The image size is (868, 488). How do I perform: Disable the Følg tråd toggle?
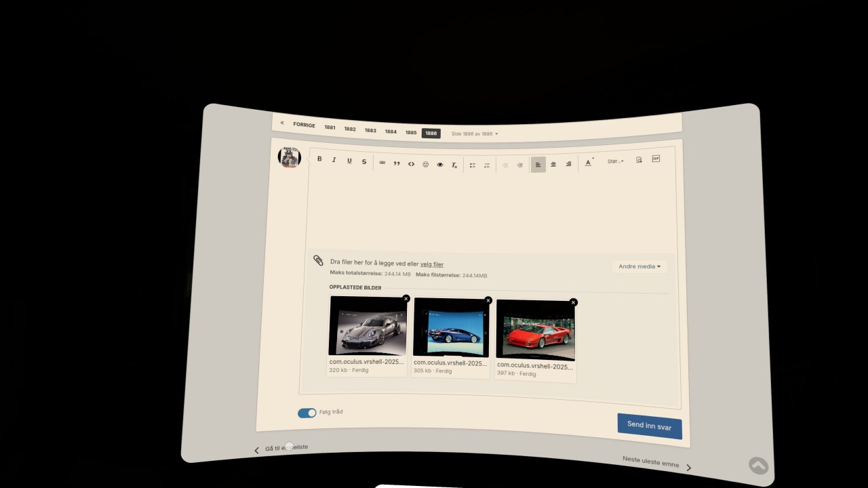tap(307, 413)
